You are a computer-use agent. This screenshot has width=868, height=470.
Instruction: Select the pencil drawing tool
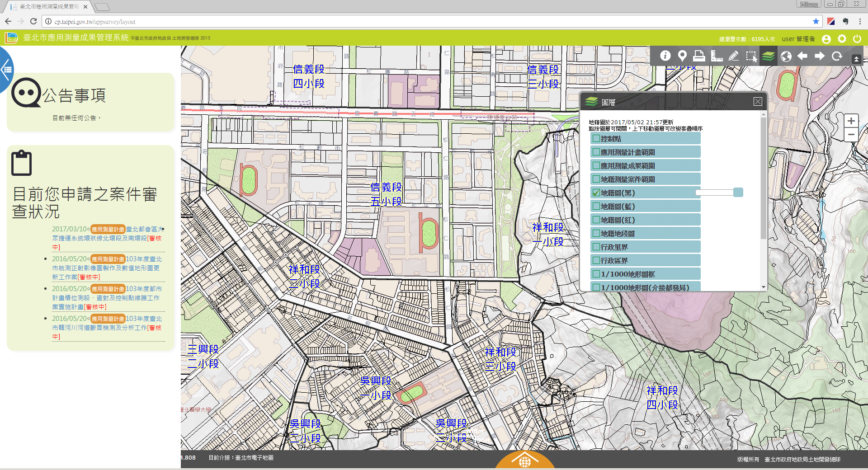[x=733, y=56]
